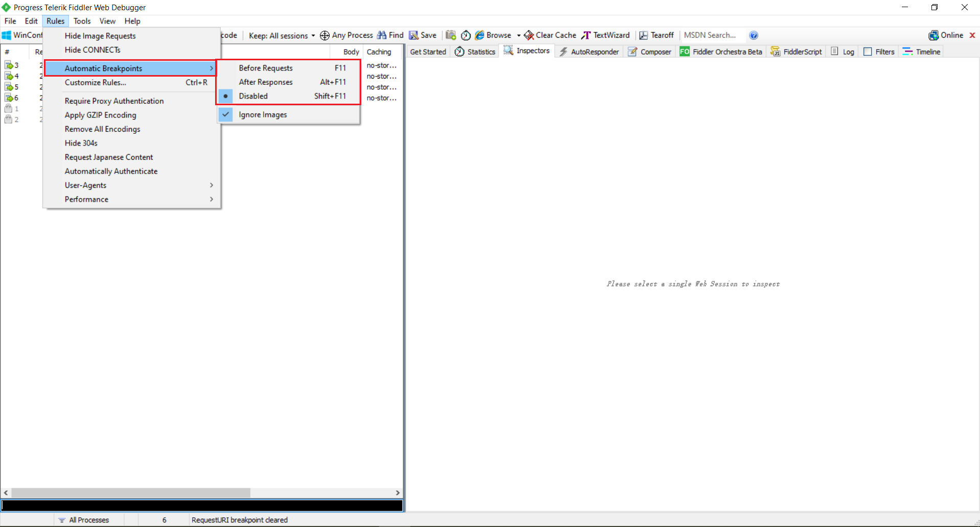This screenshot has width=980, height=527.
Task: Click the black QuickExec command box
Action: [202, 506]
